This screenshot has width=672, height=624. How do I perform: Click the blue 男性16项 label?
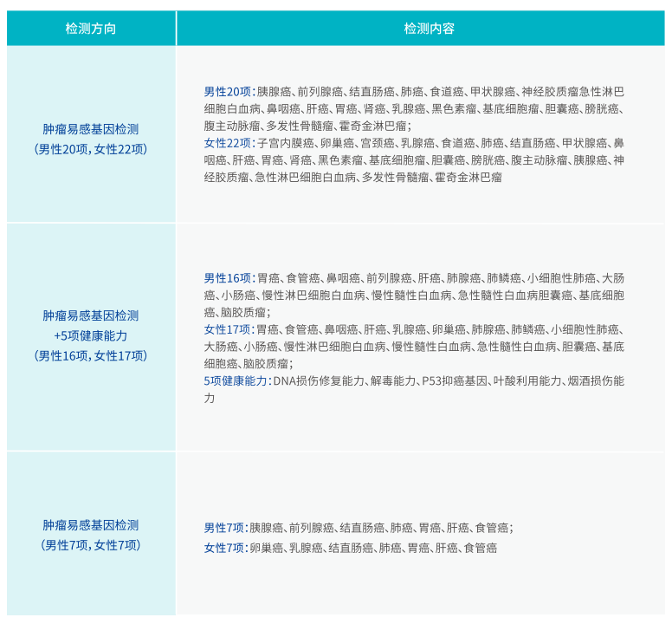(227, 278)
